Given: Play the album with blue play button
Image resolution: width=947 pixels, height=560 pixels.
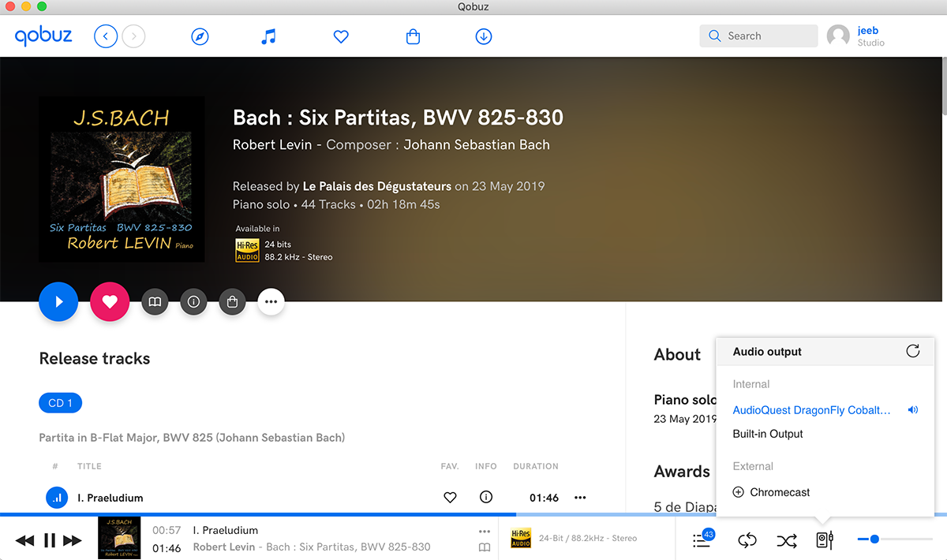Looking at the screenshot, I should pyautogui.click(x=58, y=301).
